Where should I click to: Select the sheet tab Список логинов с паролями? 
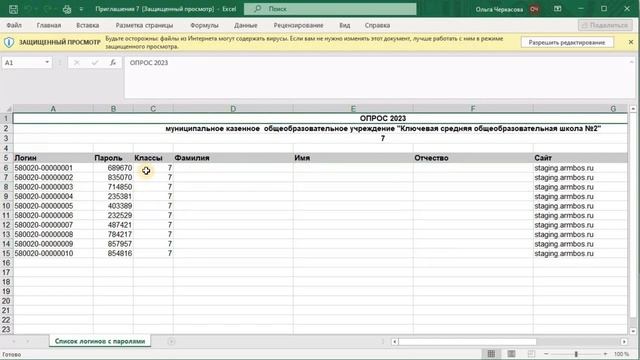point(100,341)
